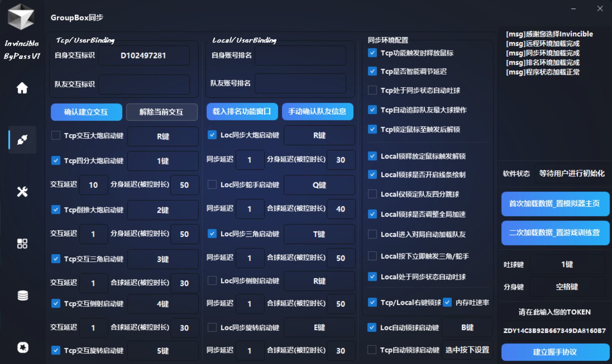Click the 自身账号排名 input field
612x364 pixels.
coord(300,55)
